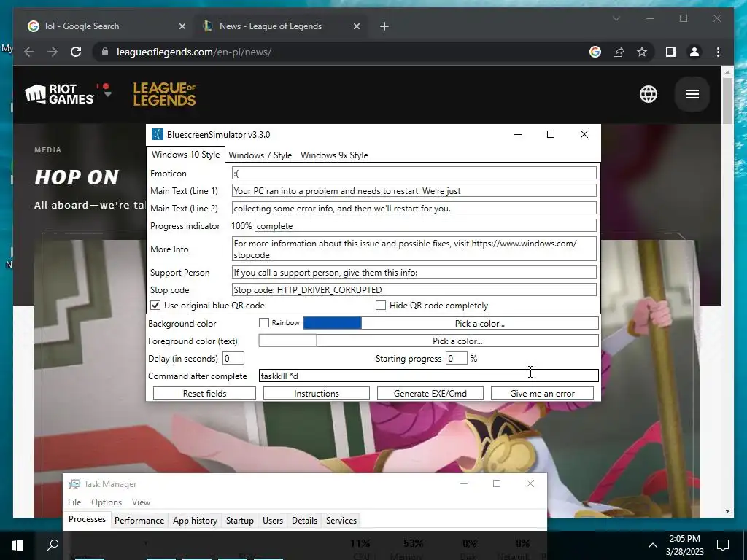Click the browser address bar URL
The height and width of the screenshot is (560, 747).
[194, 52]
